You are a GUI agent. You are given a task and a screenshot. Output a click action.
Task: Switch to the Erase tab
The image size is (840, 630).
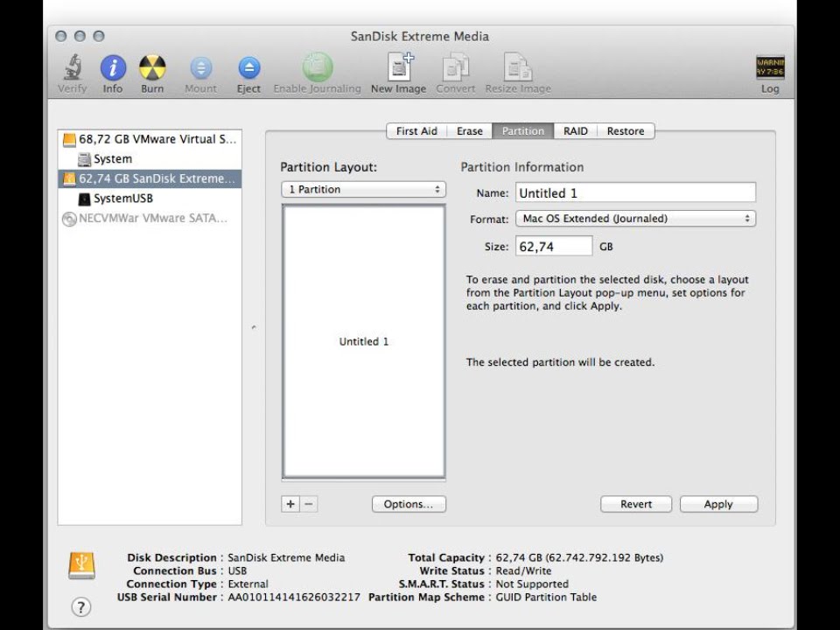pyautogui.click(x=469, y=131)
